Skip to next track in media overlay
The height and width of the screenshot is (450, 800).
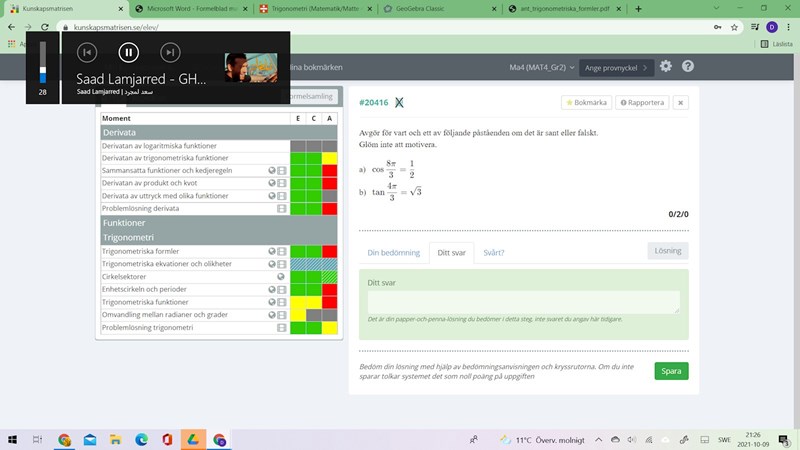tap(171, 52)
